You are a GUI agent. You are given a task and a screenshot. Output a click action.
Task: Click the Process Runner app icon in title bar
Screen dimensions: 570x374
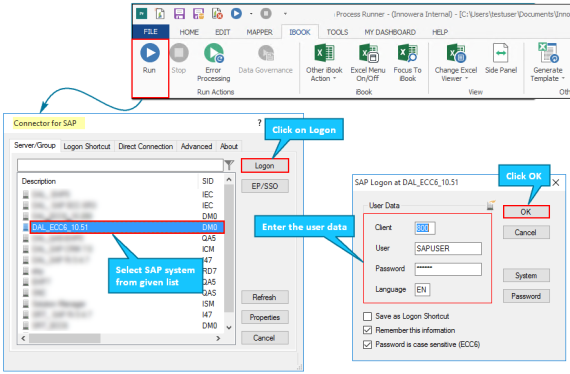[141, 14]
